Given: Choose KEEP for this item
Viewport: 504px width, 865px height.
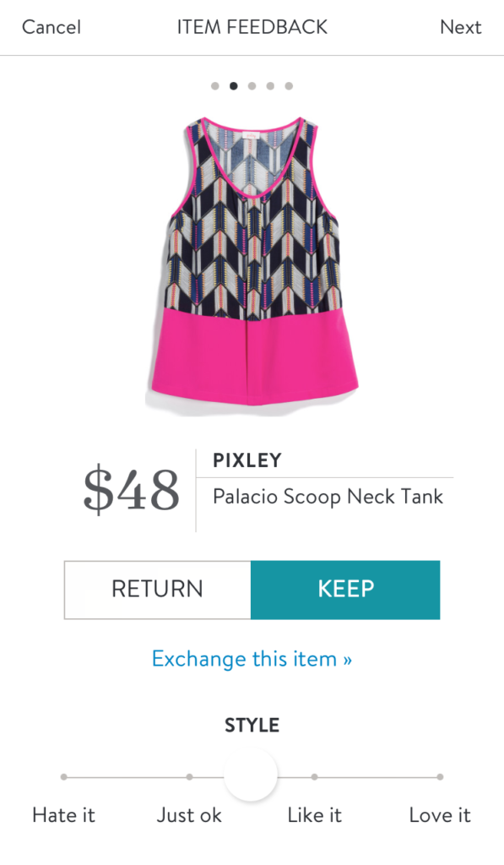Looking at the screenshot, I should pyautogui.click(x=346, y=590).
